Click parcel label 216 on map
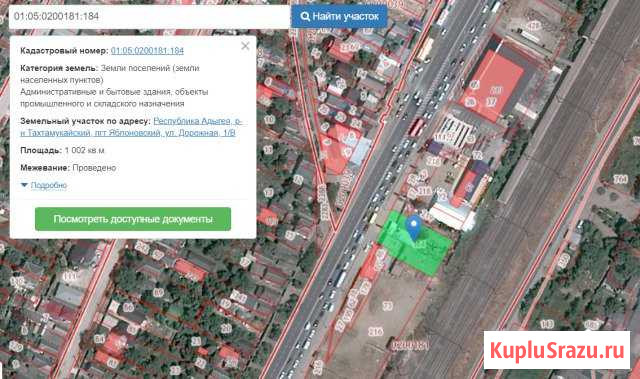Image resolution: width=640 pixels, height=379 pixels. point(376,332)
